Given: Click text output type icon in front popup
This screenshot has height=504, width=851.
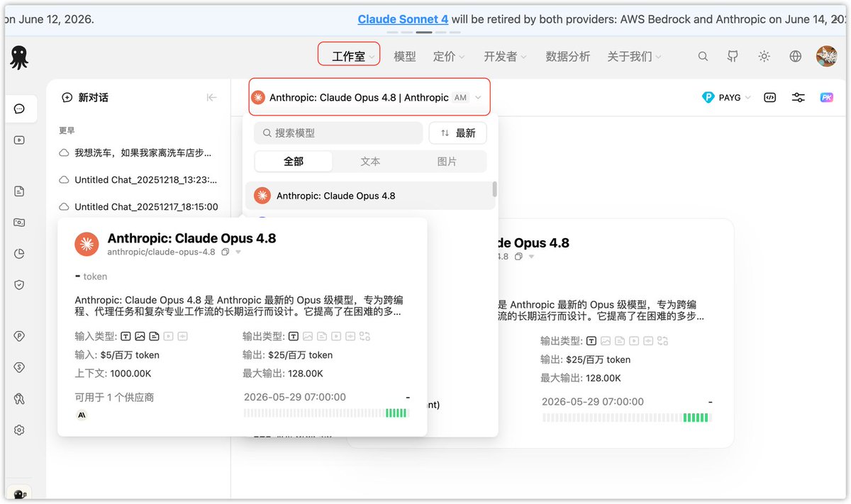Looking at the screenshot, I should [294, 337].
